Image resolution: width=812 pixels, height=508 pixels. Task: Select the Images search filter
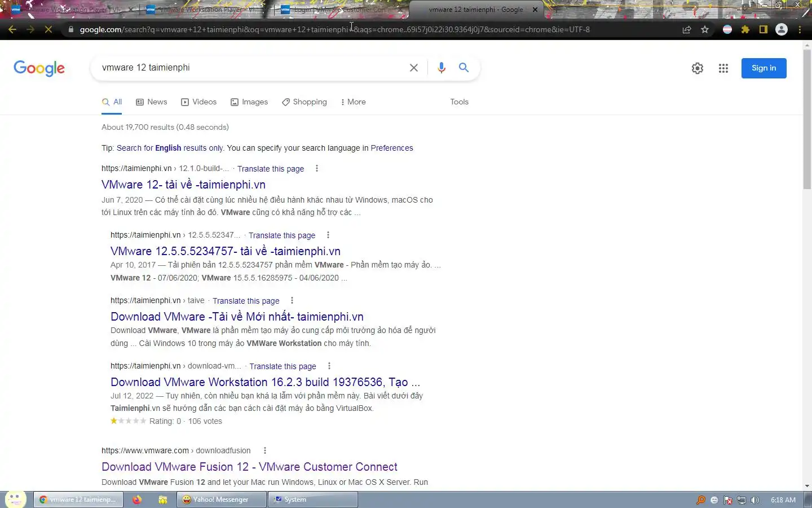point(249,102)
